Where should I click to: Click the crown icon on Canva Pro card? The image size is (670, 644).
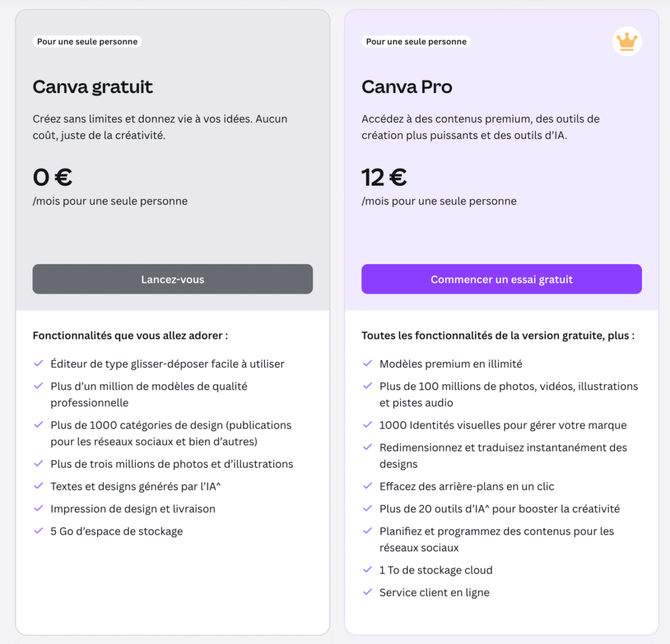coord(626,41)
